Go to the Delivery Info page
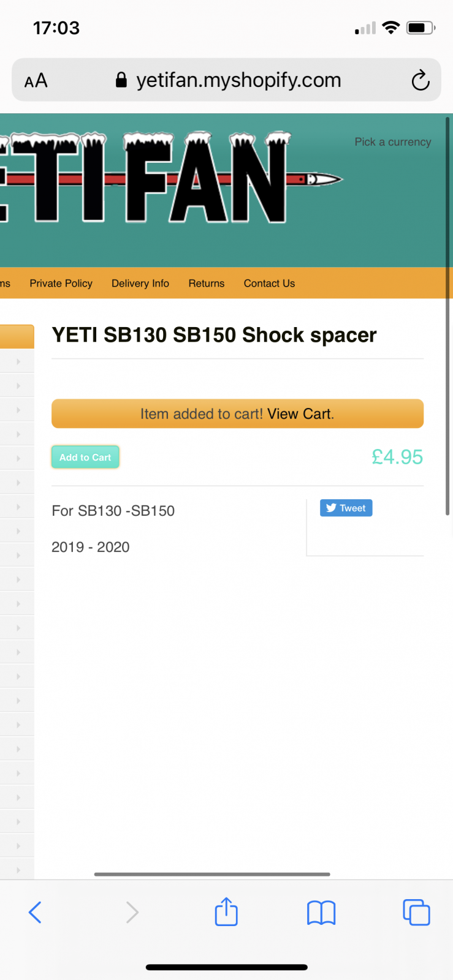This screenshot has width=453, height=980. pyautogui.click(x=140, y=284)
